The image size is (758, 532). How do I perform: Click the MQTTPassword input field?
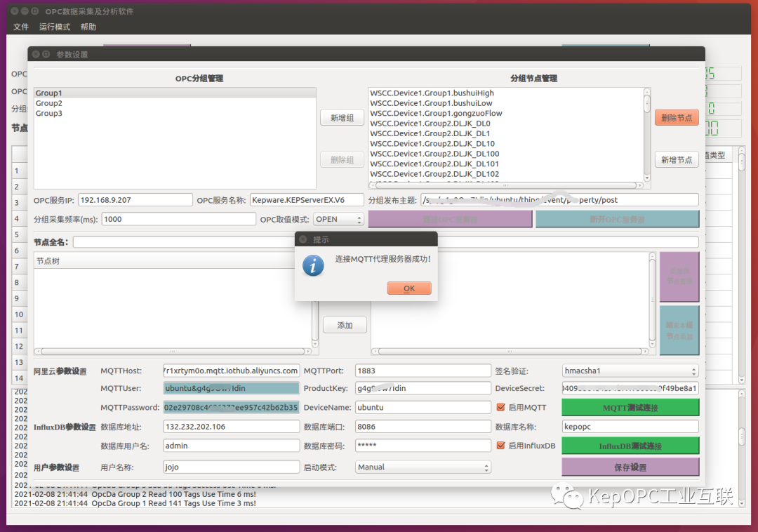[231, 407]
